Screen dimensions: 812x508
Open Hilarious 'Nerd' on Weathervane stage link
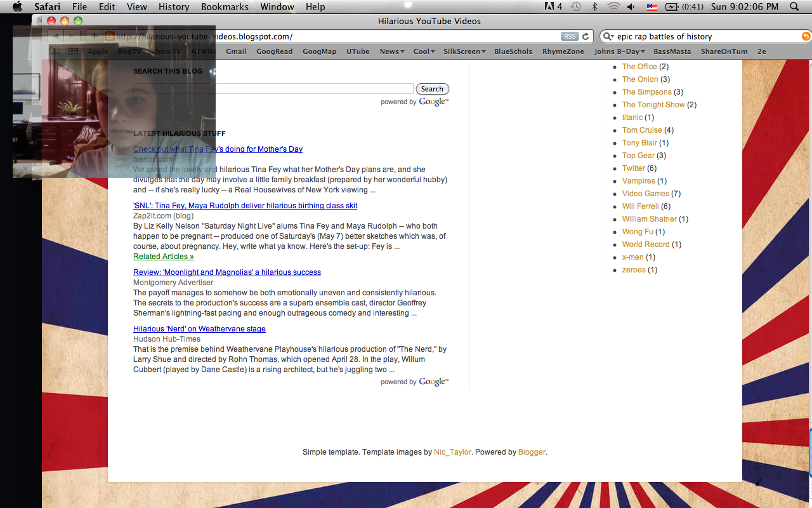click(x=199, y=329)
